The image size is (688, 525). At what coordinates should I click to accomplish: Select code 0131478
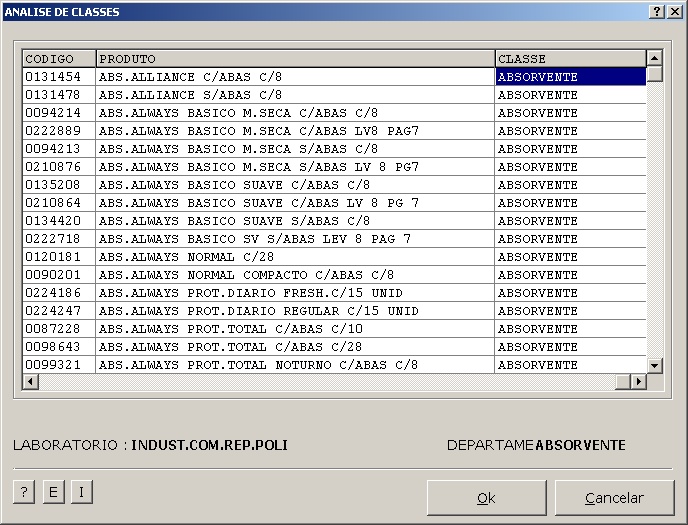59,95
